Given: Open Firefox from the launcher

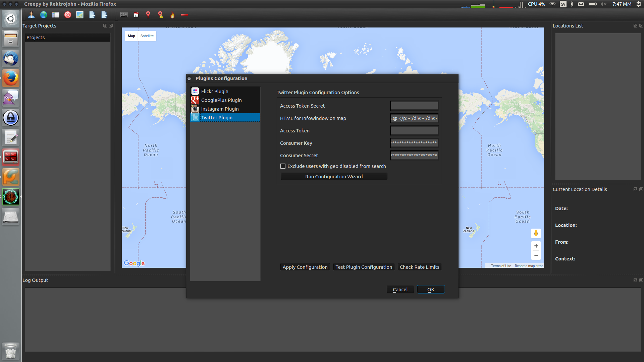Looking at the screenshot, I should tap(11, 78).
